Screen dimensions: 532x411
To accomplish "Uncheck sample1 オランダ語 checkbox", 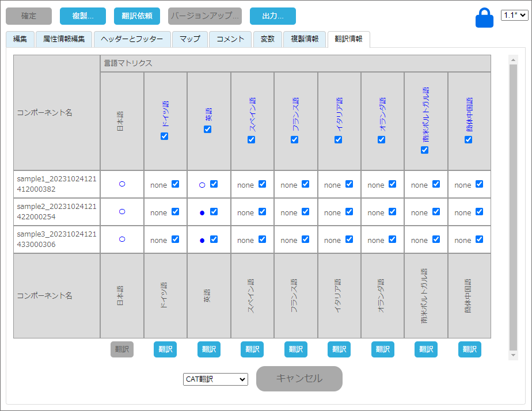I will (x=392, y=184).
